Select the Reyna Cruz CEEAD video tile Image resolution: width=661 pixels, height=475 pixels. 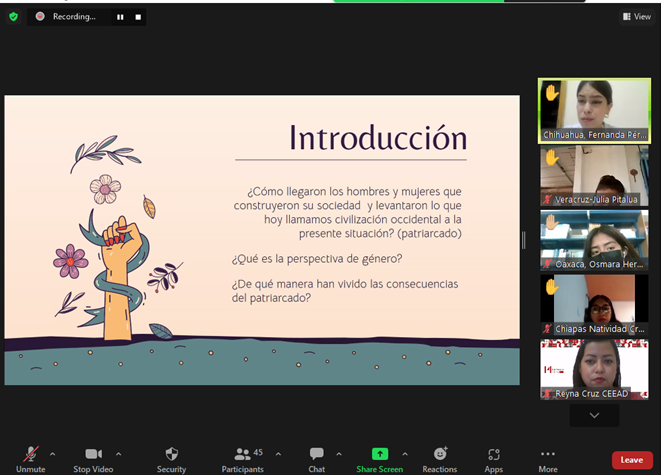[594, 369]
